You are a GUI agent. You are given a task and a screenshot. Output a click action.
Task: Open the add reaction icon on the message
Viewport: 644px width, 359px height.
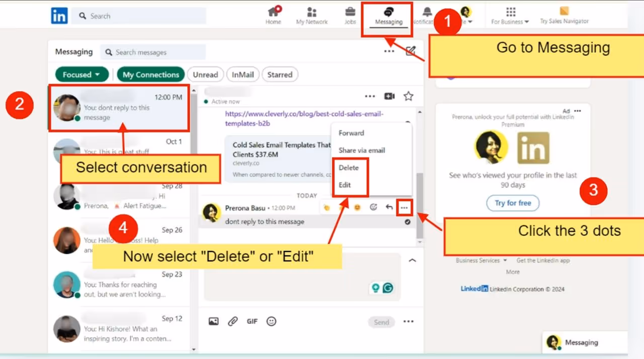coord(373,207)
